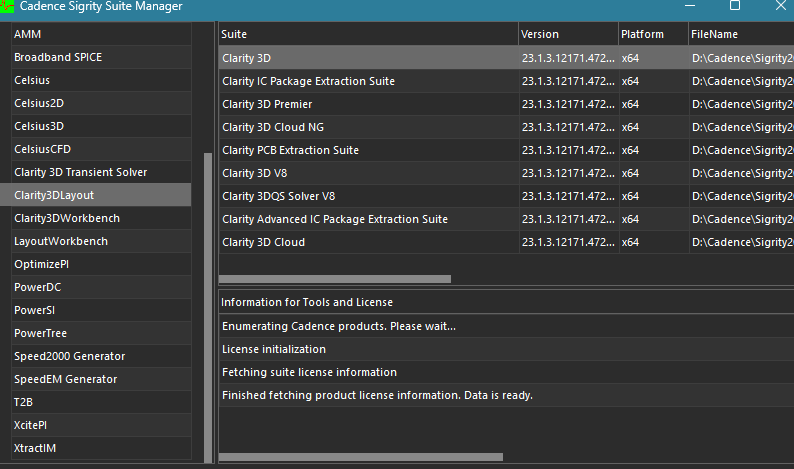
Task: Choose the Clarity 3D Cloud suite row
Action: [506, 242]
